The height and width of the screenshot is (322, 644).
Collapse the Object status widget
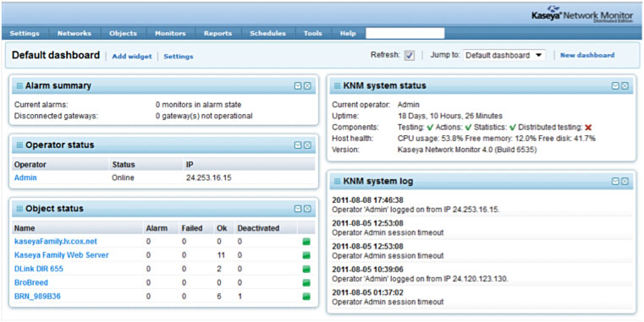pos(298,209)
